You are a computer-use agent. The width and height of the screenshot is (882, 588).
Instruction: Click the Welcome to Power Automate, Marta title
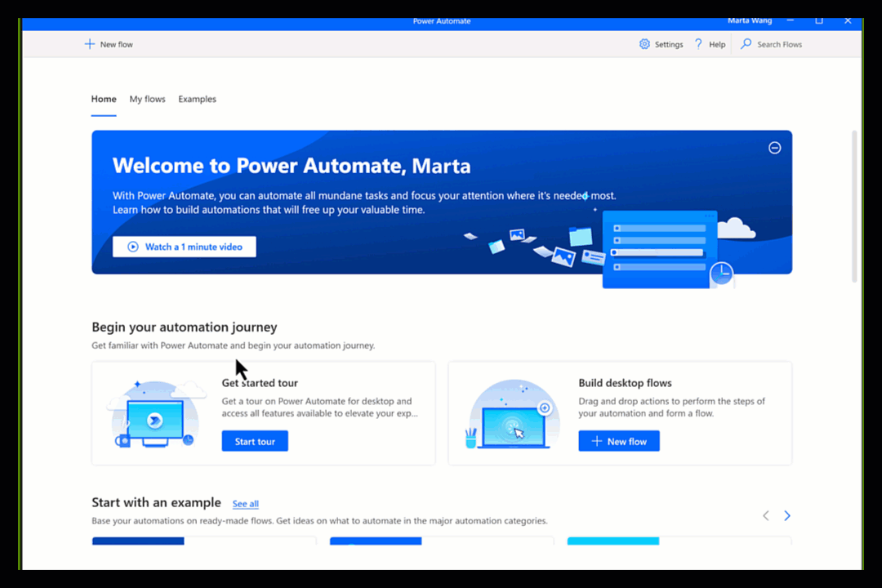click(292, 166)
